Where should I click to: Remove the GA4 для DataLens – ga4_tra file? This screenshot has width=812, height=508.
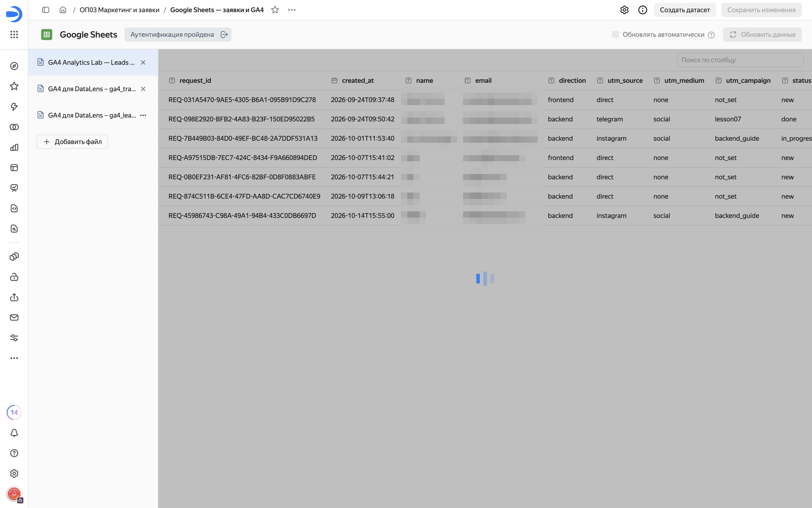click(143, 89)
